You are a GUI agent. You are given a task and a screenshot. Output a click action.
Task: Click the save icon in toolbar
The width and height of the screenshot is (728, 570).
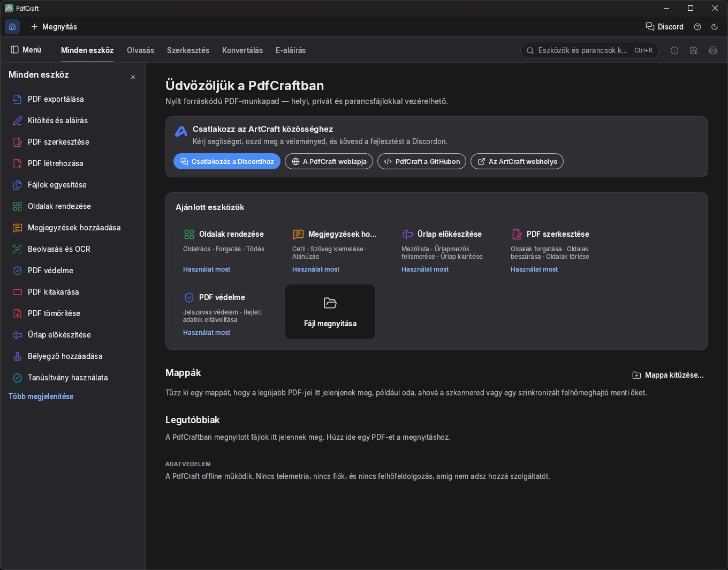pyautogui.click(x=694, y=50)
